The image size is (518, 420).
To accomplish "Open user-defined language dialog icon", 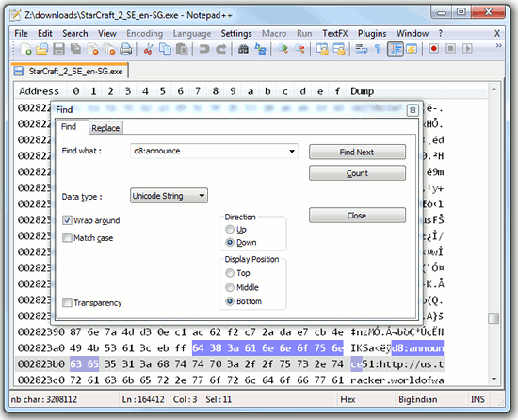I will point(412,49).
